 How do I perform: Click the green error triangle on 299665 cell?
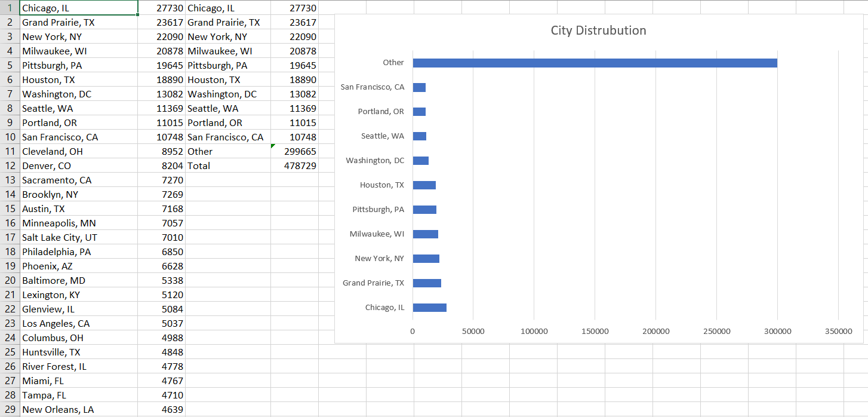[x=273, y=146]
